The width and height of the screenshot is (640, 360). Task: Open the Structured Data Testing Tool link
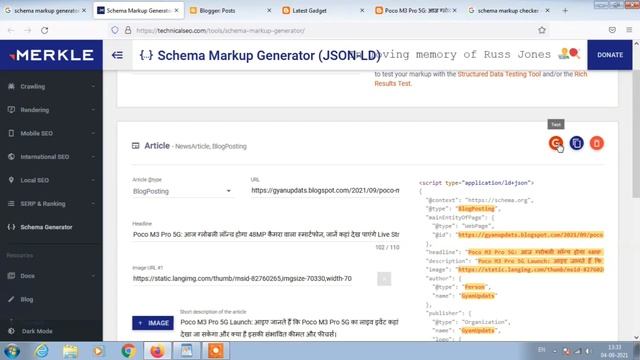coord(499,74)
